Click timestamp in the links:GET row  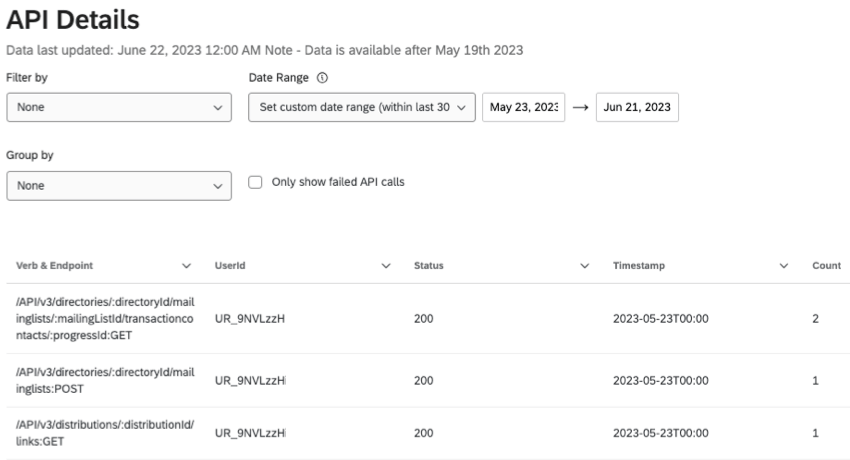661,433
